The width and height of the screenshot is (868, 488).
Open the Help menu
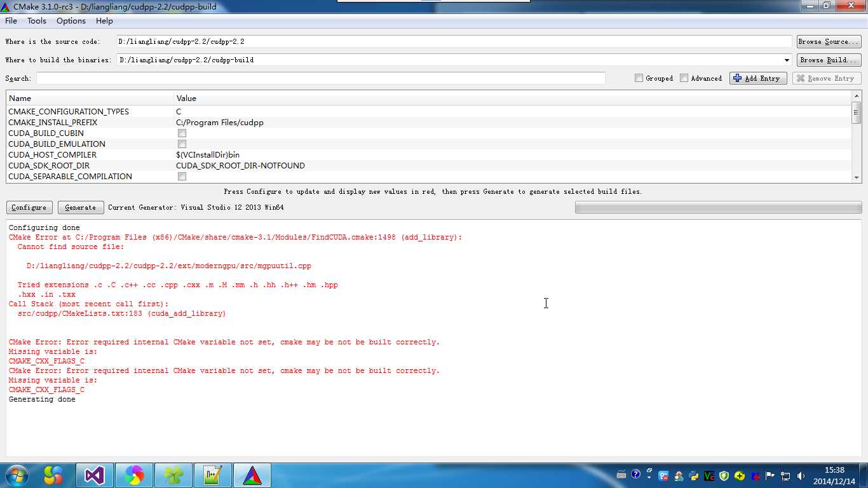(x=104, y=21)
